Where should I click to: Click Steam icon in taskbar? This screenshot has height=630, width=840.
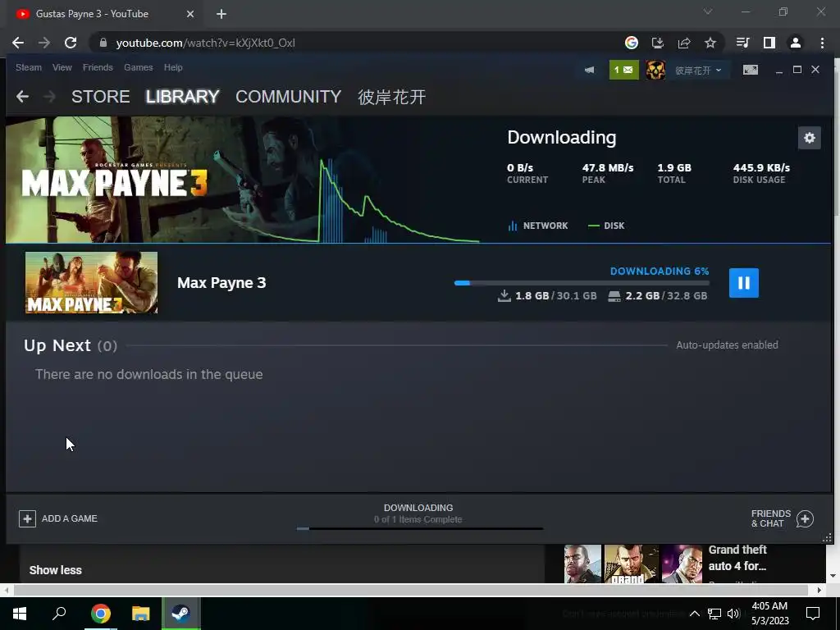[180, 614]
